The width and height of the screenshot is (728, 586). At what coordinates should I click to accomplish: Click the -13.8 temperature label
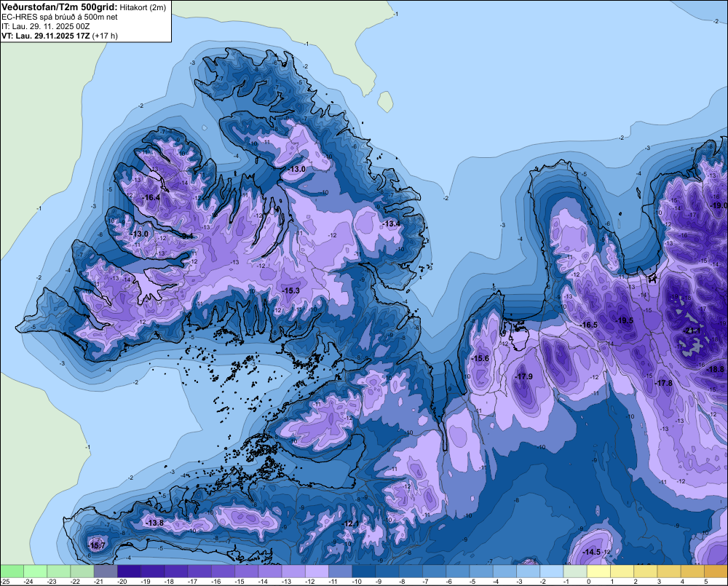154,523
